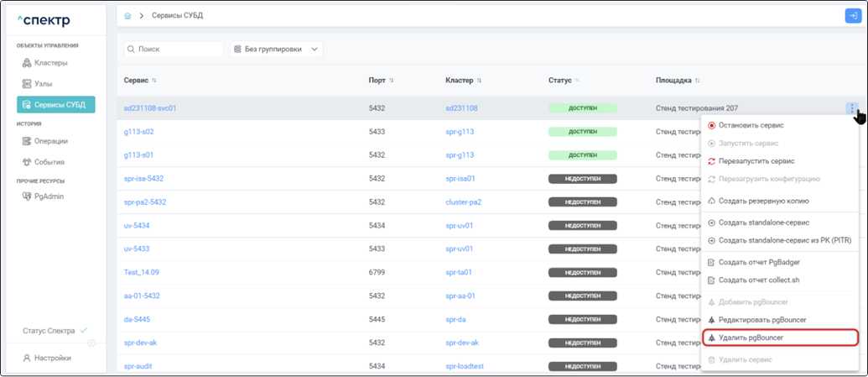Open Настройки at the sidebar bottom
Image resolution: width=868 pixels, height=377 pixels.
pyautogui.click(x=52, y=358)
